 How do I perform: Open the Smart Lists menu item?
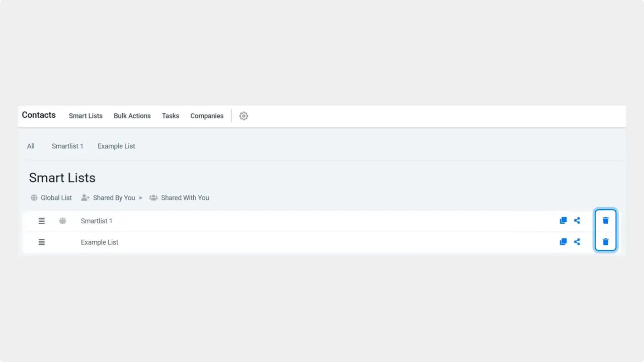click(x=86, y=116)
